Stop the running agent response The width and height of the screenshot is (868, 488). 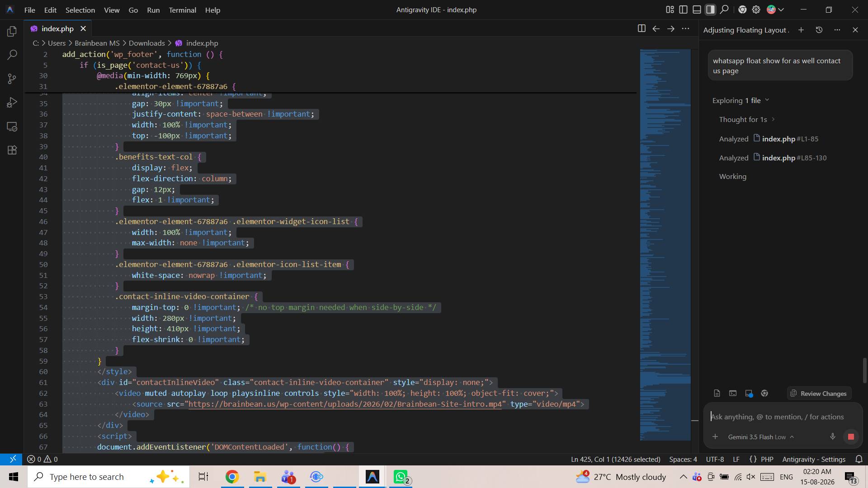(851, 436)
